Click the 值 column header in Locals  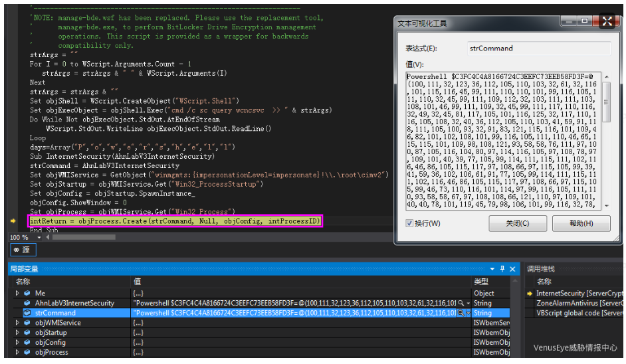tap(138, 282)
